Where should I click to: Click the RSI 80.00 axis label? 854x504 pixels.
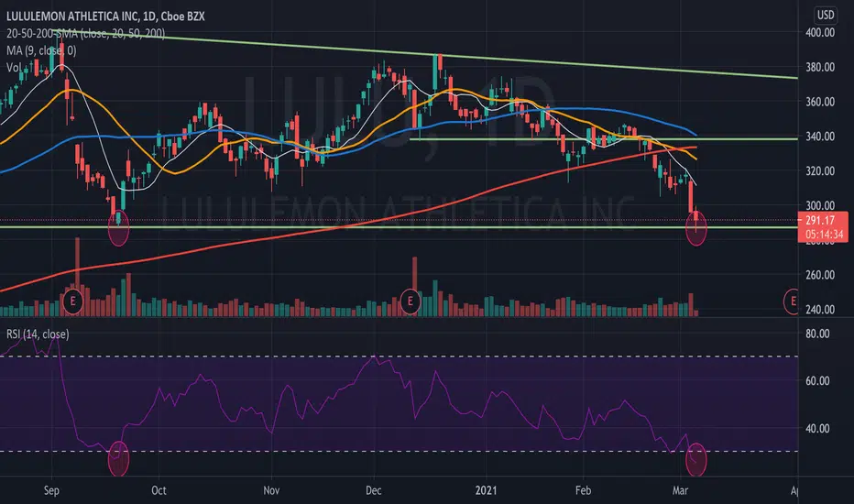[818, 334]
